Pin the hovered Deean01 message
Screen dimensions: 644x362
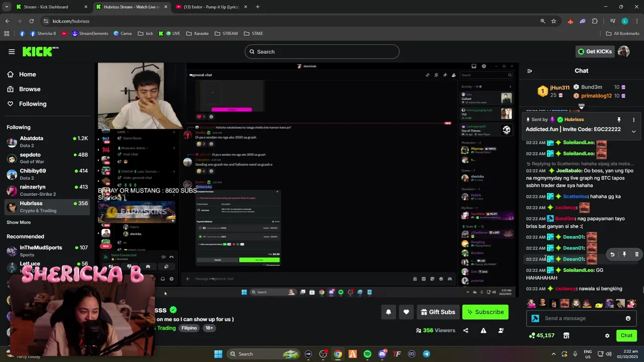point(624,254)
